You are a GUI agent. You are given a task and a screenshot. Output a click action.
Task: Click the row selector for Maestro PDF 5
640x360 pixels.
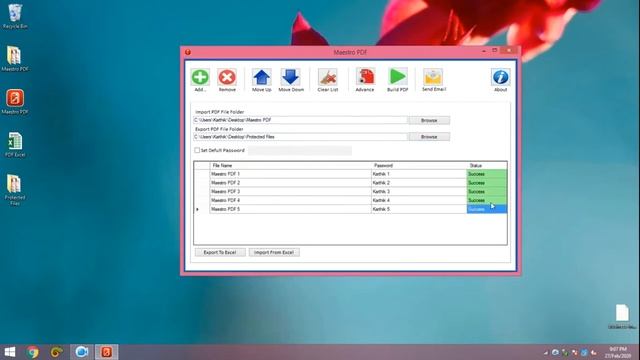tap(202, 209)
